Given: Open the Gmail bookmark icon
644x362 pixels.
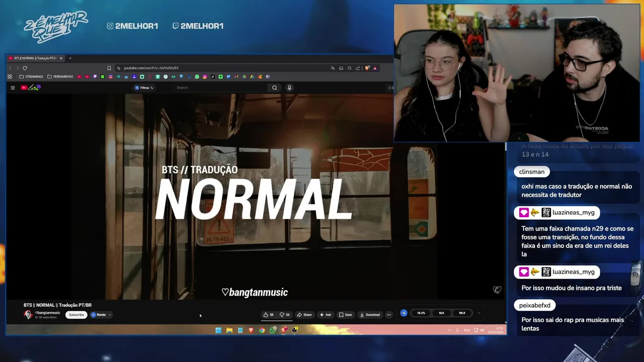Looking at the screenshot, I should pyautogui.click(x=236, y=76).
